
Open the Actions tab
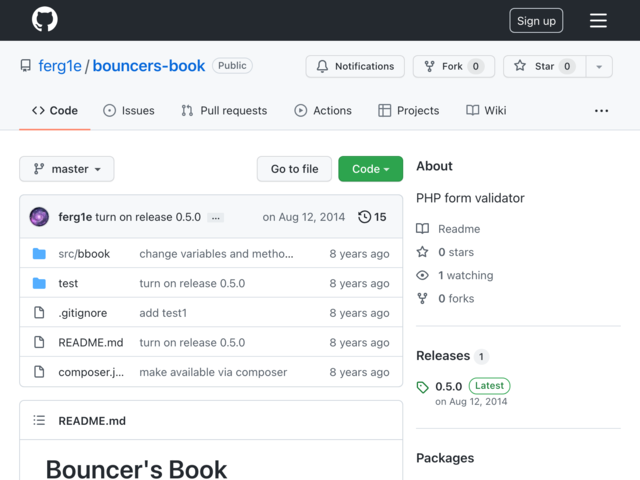[323, 111]
